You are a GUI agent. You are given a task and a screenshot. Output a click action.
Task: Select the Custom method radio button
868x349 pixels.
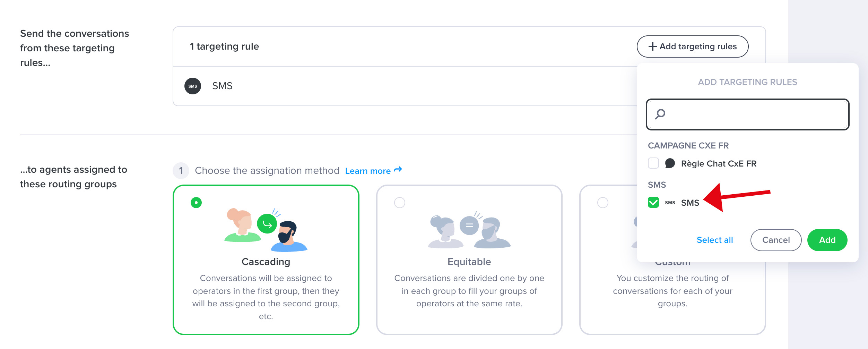(603, 203)
